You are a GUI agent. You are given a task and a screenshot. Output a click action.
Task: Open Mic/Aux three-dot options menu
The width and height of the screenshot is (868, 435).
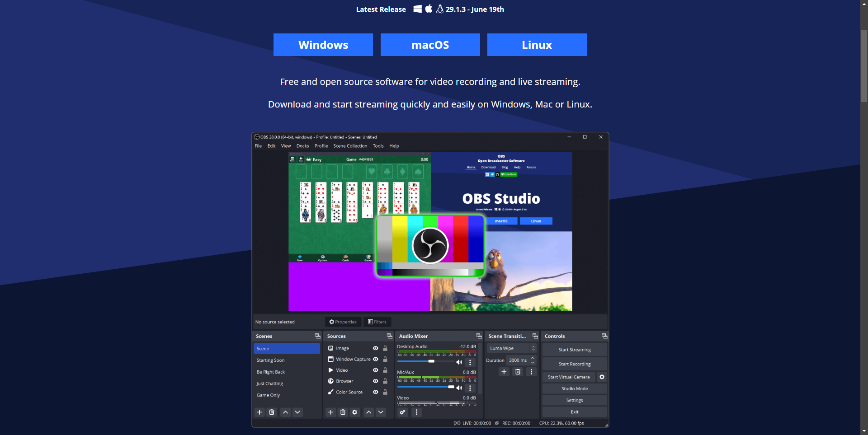[470, 388]
